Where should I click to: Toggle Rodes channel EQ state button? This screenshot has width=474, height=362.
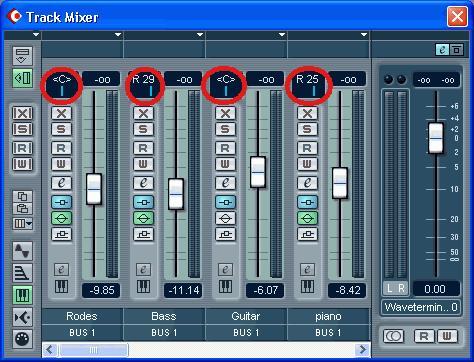click(61, 218)
